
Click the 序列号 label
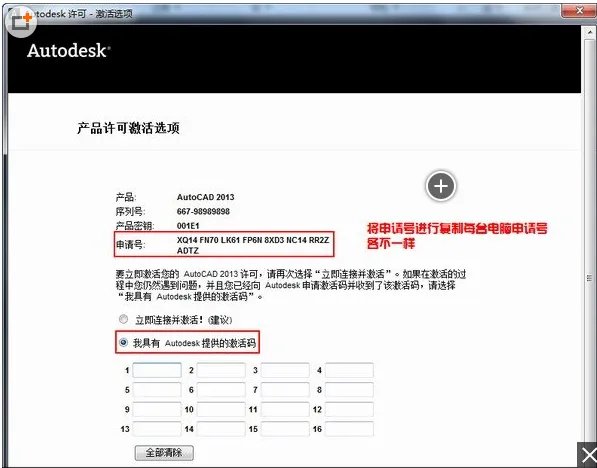click(131, 211)
